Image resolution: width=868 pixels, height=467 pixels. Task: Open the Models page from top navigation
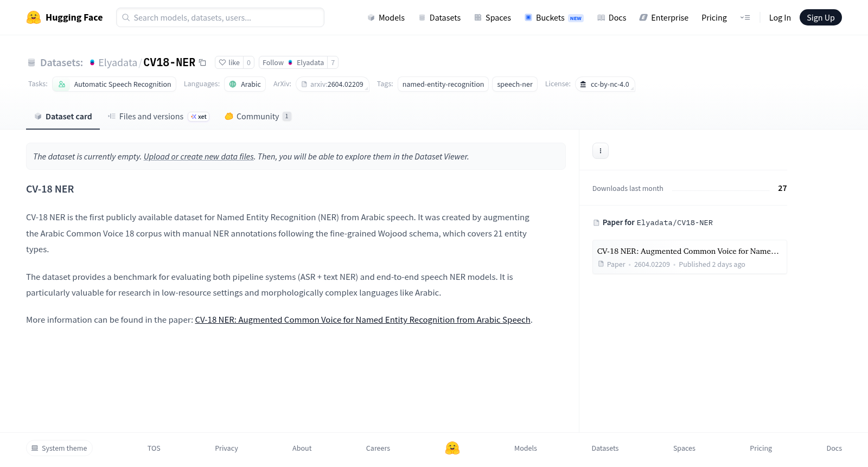coord(386,17)
